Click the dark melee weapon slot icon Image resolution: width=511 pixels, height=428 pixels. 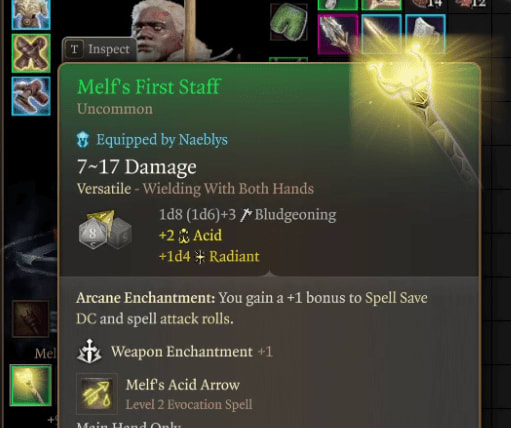pyautogui.click(x=31, y=319)
